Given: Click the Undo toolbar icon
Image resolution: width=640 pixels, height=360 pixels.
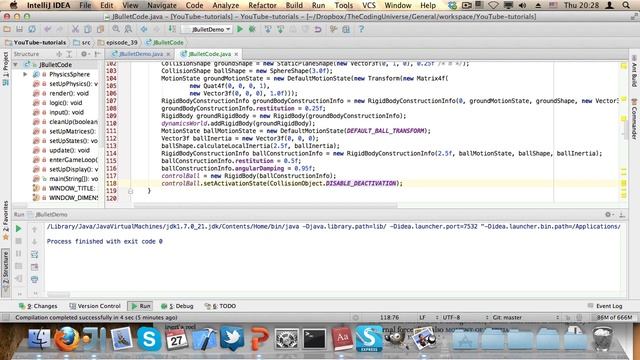Looking at the screenshot, I should pyautogui.click(x=48, y=29).
